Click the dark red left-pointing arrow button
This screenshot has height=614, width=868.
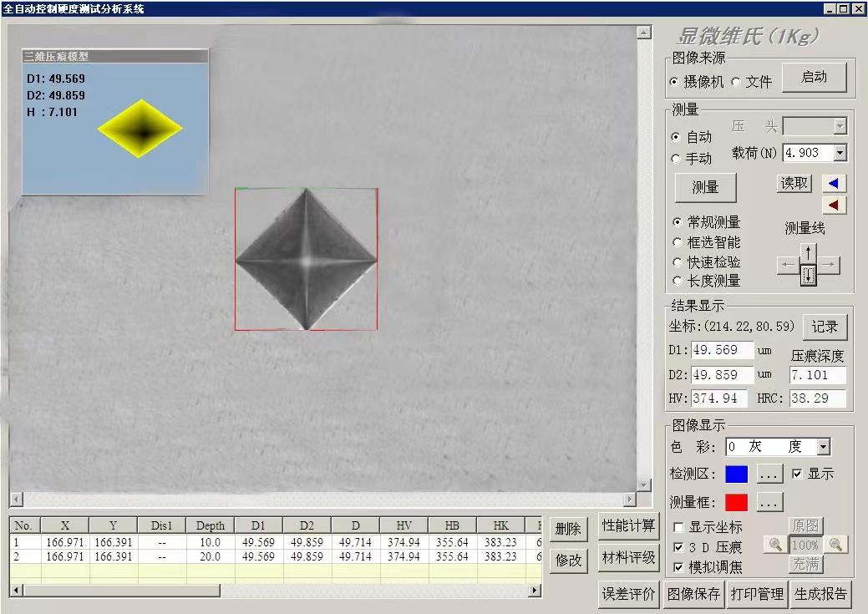[x=834, y=206]
